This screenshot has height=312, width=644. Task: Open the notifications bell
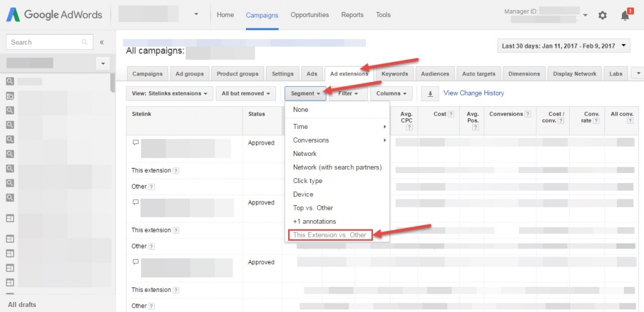pos(625,15)
